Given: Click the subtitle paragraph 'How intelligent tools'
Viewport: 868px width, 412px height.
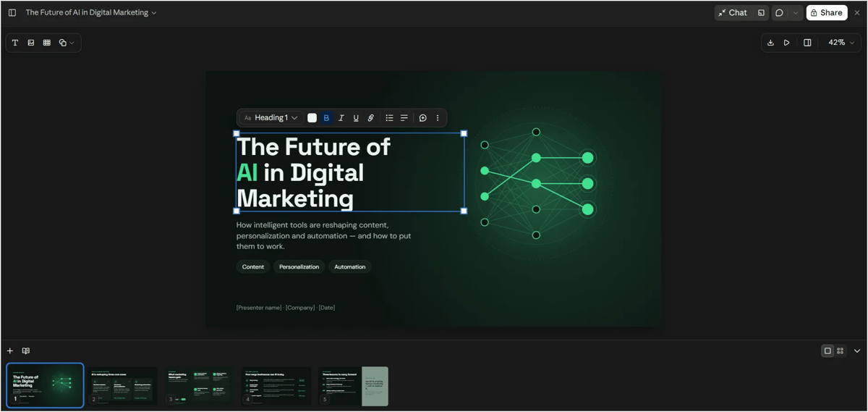Looking at the screenshot, I should point(324,236).
